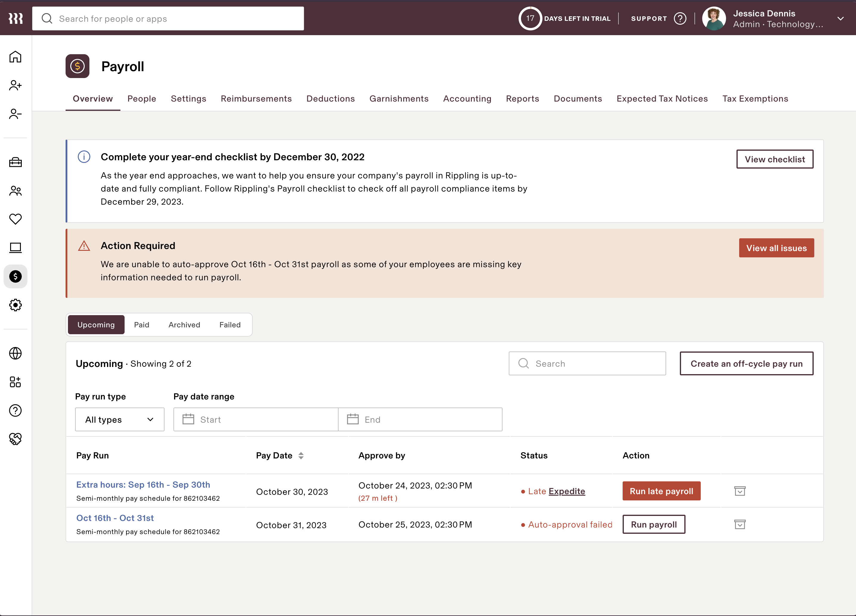Create an off-cycle pay run
This screenshot has height=616, width=856.
pos(747,364)
